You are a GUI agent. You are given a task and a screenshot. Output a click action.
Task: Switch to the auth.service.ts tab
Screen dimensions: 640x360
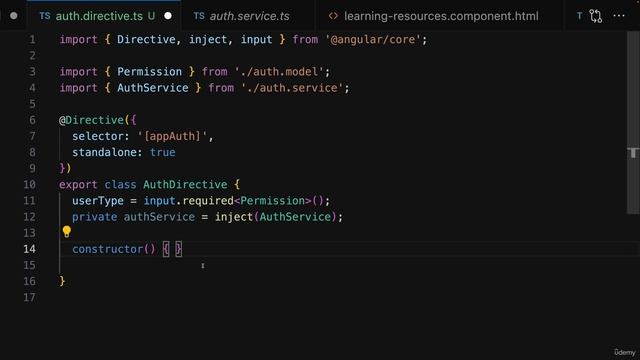[x=249, y=16]
